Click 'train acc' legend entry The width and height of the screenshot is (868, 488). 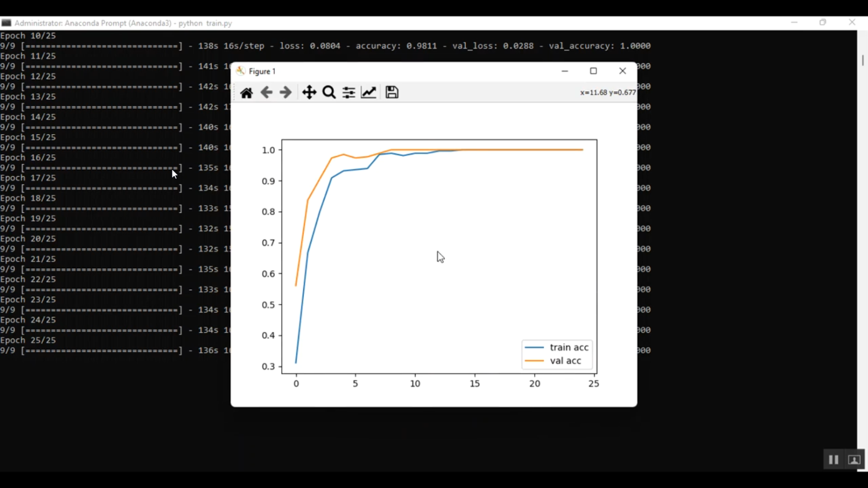[x=568, y=347]
